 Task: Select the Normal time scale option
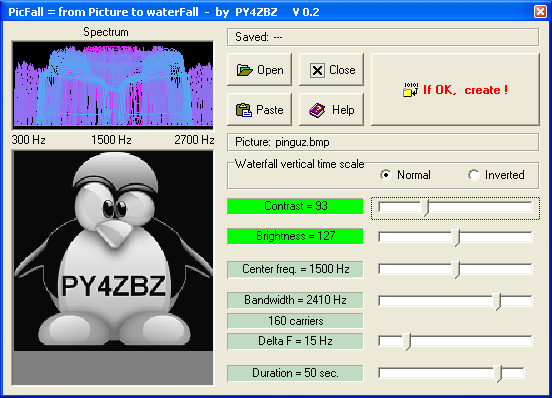click(x=386, y=175)
